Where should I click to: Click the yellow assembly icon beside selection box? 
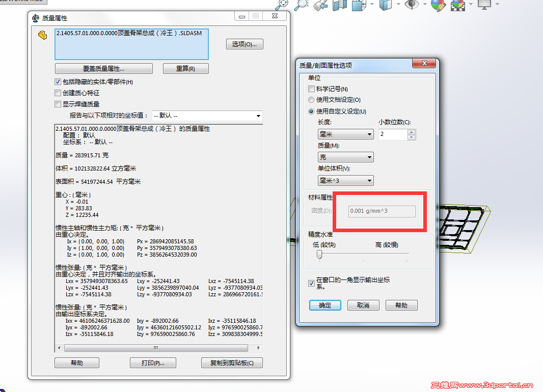point(43,35)
